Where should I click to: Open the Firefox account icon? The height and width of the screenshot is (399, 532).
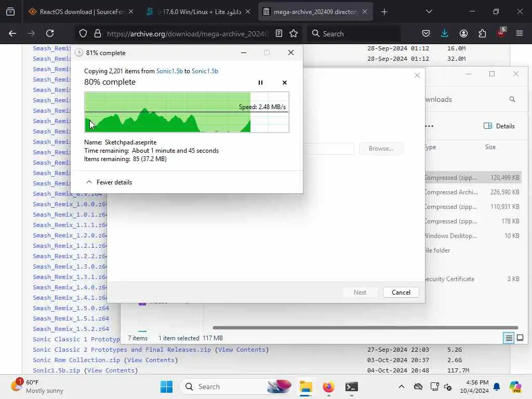point(463,33)
